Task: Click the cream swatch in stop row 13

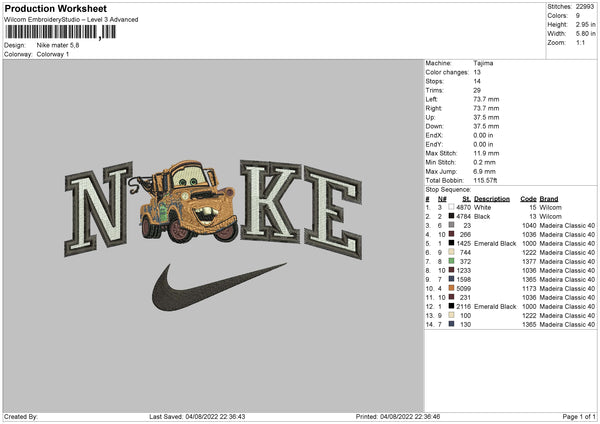Action: 452,315
